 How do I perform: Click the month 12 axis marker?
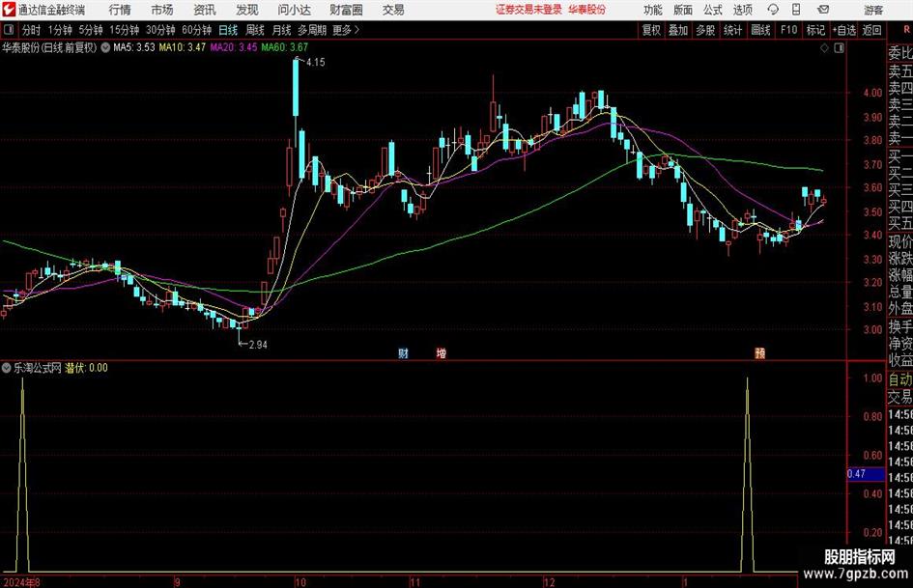[549, 582]
